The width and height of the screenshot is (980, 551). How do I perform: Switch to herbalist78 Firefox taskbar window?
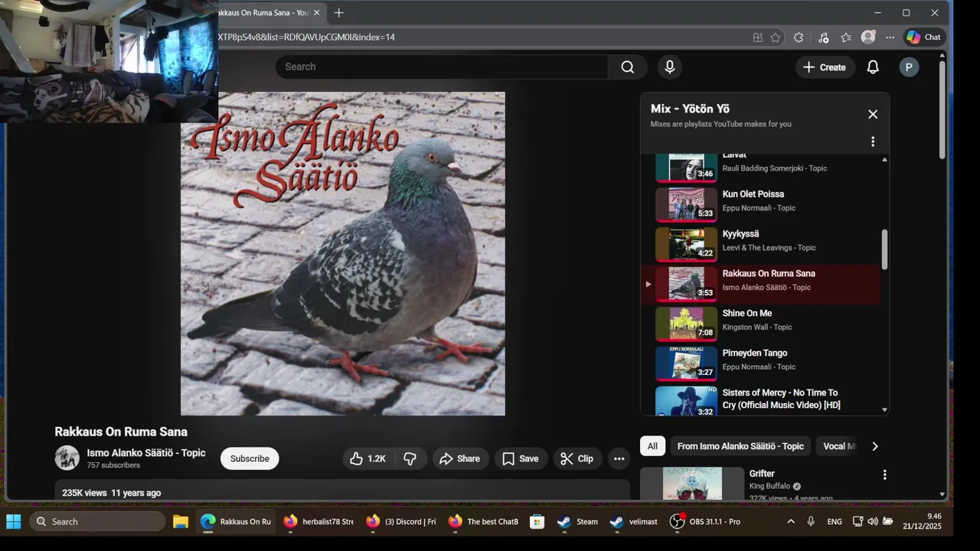pos(318,521)
